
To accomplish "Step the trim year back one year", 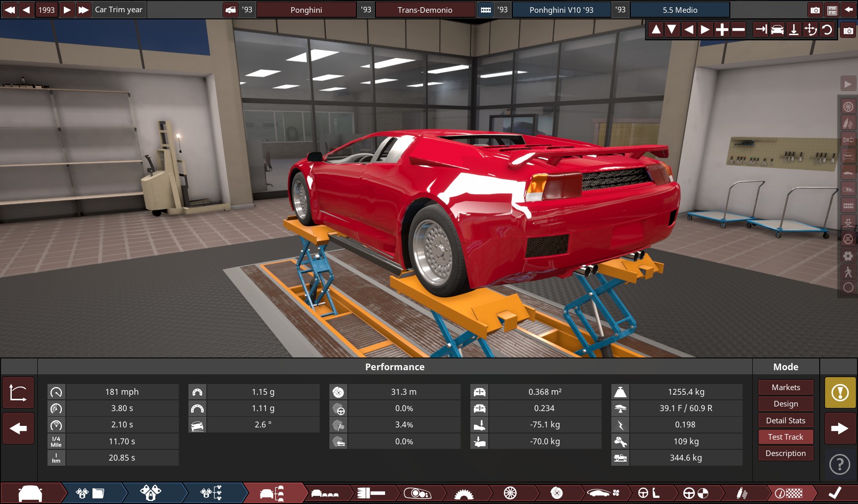I will point(26,10).
